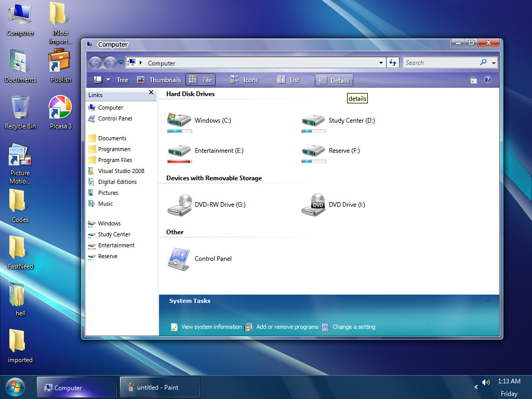Screen dimensions: 532x399
Task: Open the Help question mark icon
Action: 487,79
